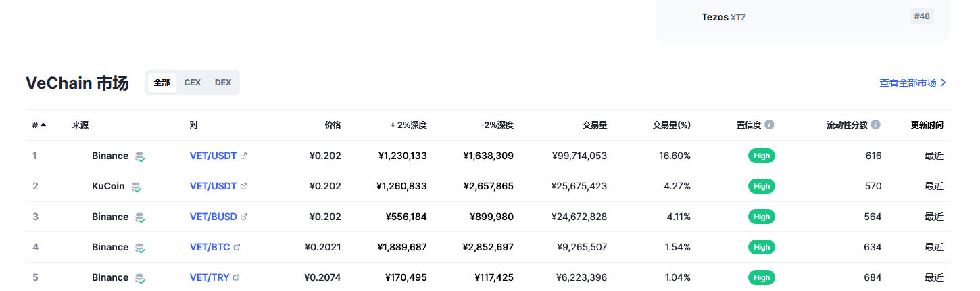Select the 全部 market filter
The image size is (980, 291).
pyautogui.click(x=162, y=83)
